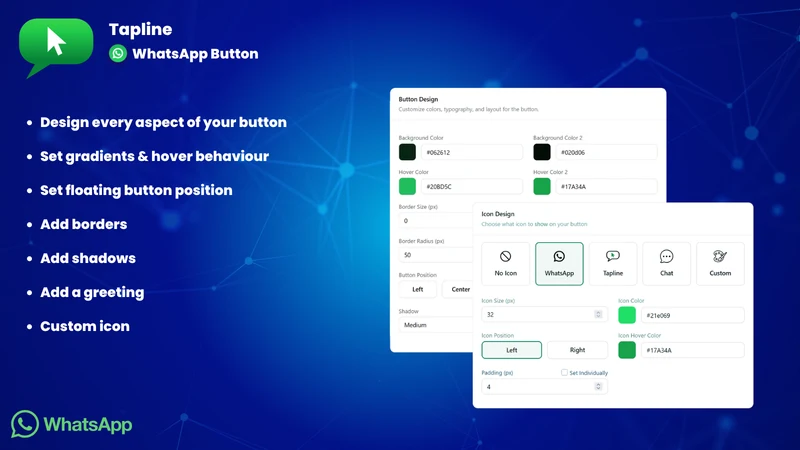
Task: Set button position to Center
Action: [x=458, y=289]
